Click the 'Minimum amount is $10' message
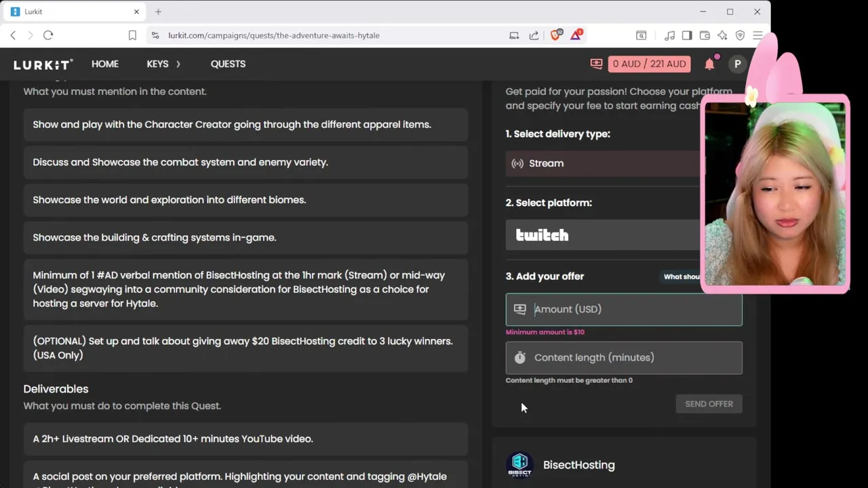Image resolution: width=868 pixels, height=488 pixels. pyautogui.click(x=545, y=332)
